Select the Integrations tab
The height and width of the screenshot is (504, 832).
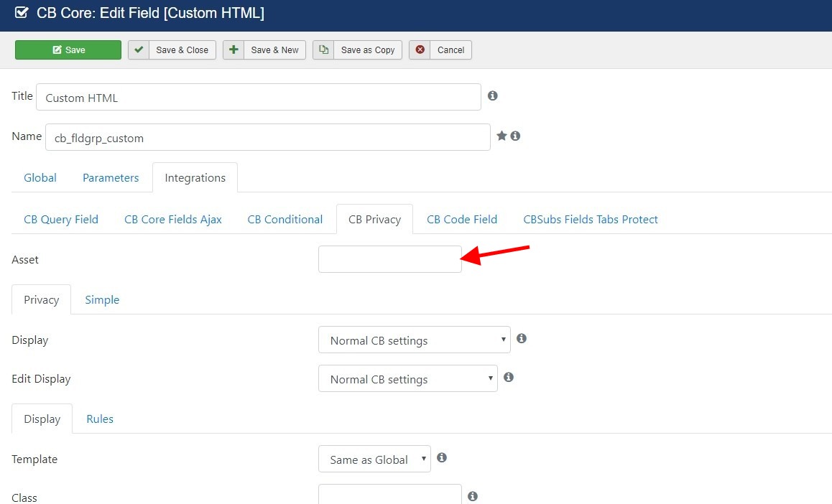point(195,177)
